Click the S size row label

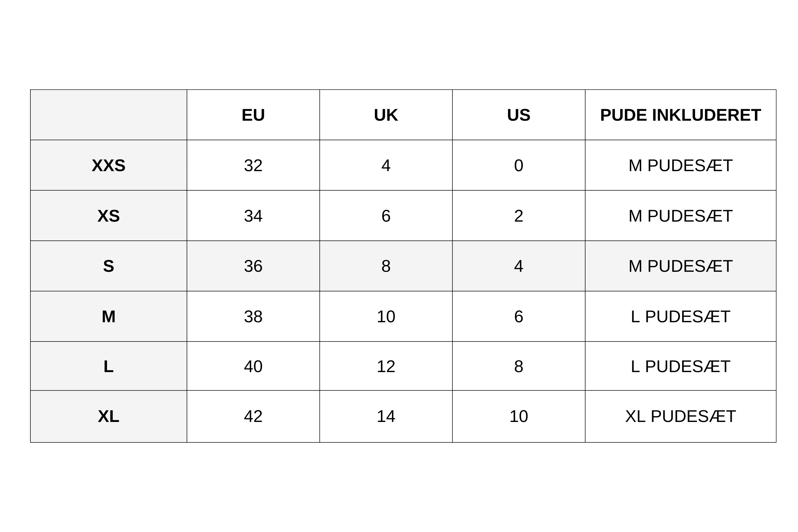pyautogui.click(x=109, y=266)
